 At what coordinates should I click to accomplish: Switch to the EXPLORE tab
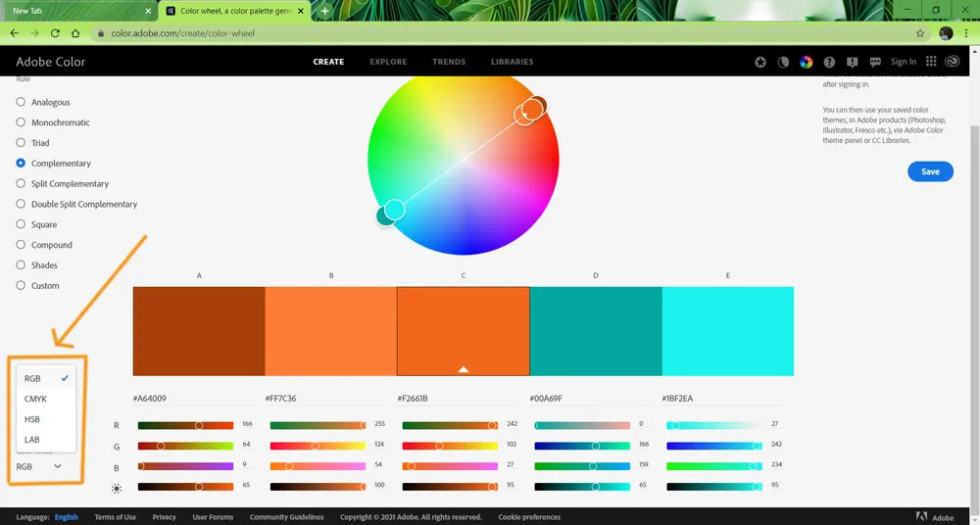[x=388, y=62]
